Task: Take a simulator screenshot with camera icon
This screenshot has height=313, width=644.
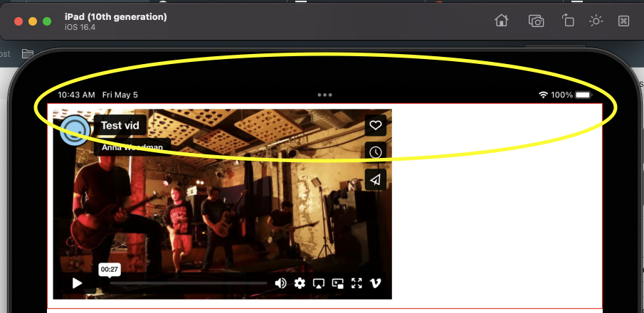Action: click(x=536, y=21)
